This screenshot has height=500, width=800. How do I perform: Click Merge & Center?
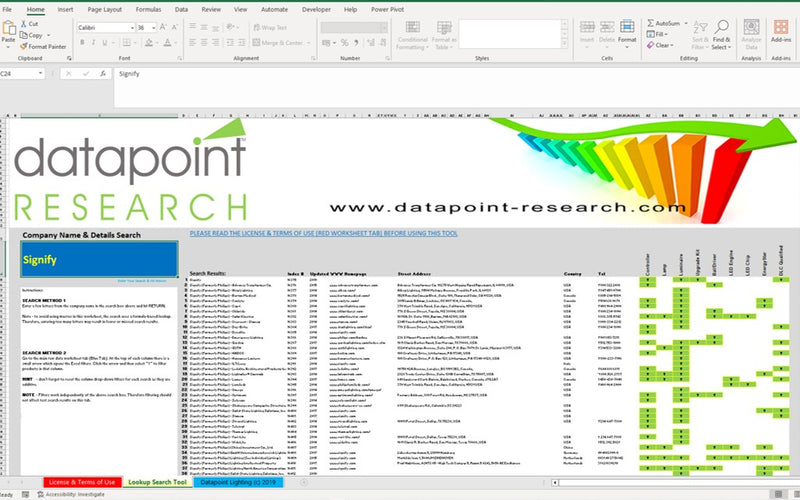278,43
